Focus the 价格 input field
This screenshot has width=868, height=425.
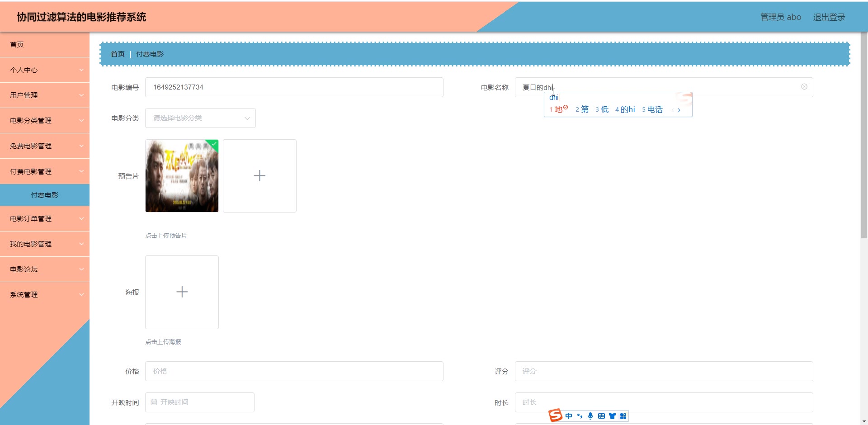[x=294, y=371]
